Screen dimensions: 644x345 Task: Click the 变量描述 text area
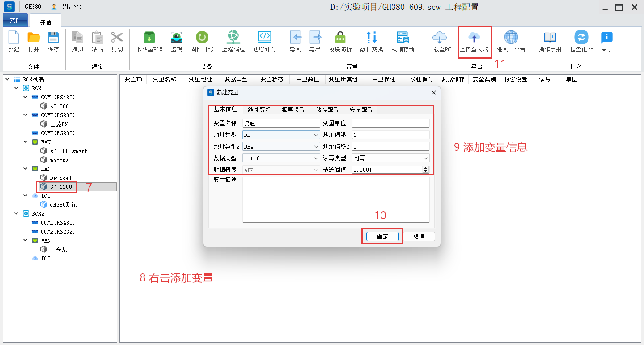[x=336, y=200]
